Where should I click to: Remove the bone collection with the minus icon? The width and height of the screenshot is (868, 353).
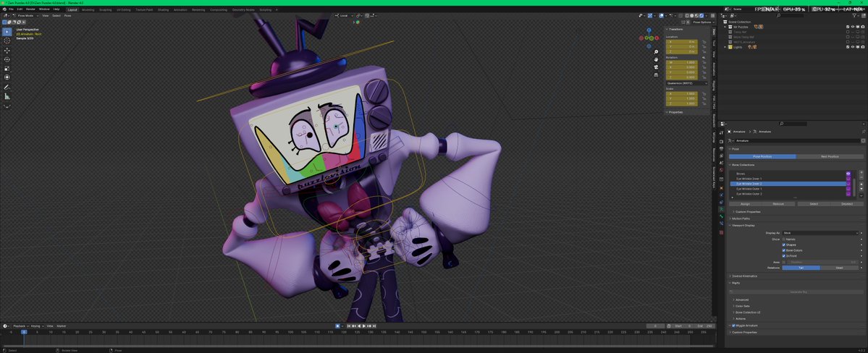pyautogui.click(x=861, y=176)
